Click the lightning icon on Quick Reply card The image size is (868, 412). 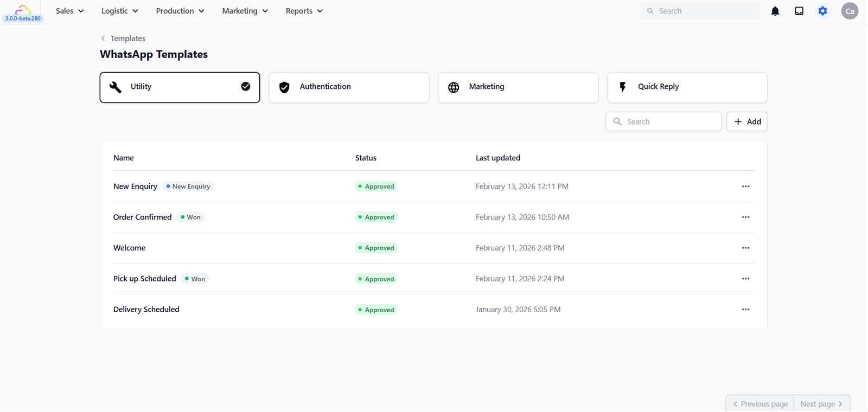click(x=623, y=87)
